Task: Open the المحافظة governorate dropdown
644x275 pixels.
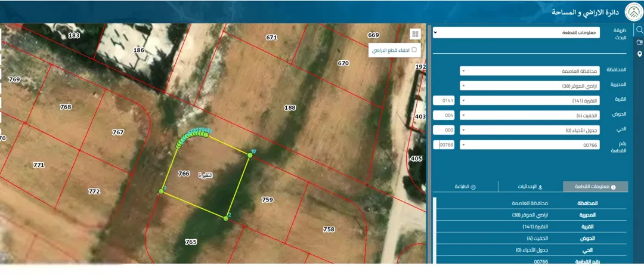Action: (530, 71)
